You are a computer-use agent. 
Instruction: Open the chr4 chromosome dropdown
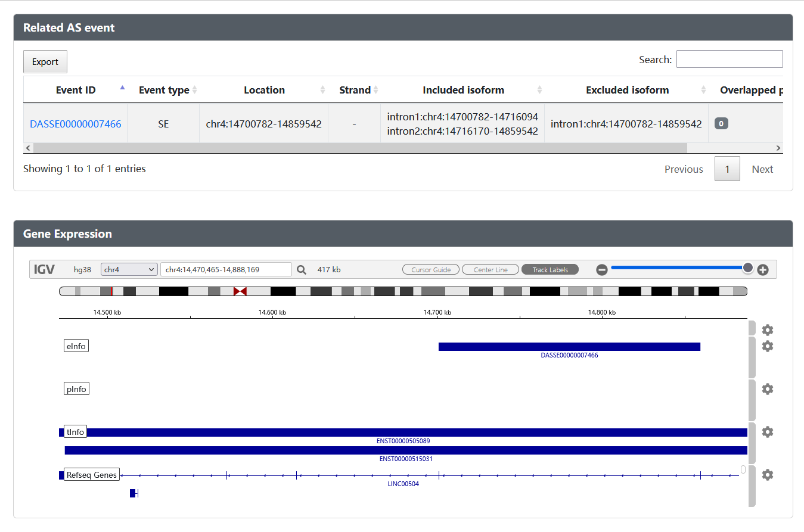pyautogui.click(x=129, y=269)
